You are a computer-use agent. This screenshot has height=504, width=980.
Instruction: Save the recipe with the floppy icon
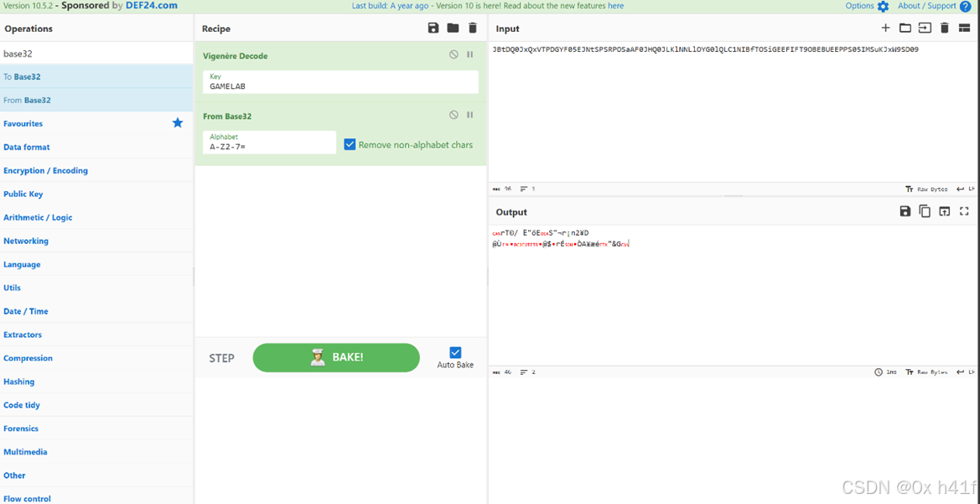click(433, 28)
